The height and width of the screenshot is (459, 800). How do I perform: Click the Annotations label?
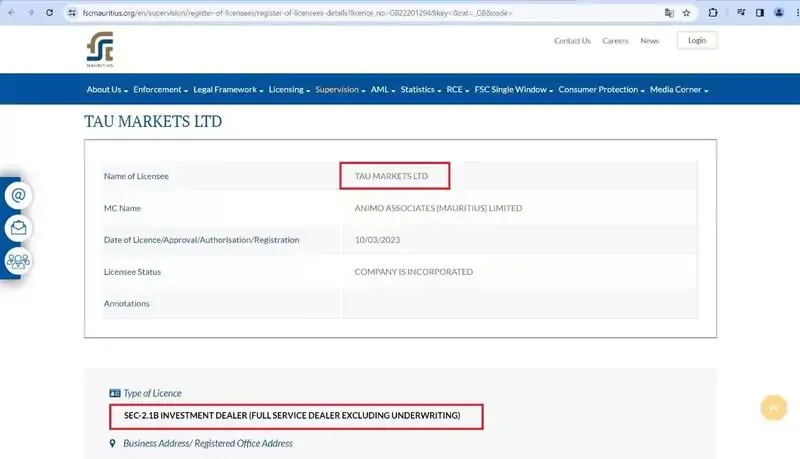coord(127,303)
